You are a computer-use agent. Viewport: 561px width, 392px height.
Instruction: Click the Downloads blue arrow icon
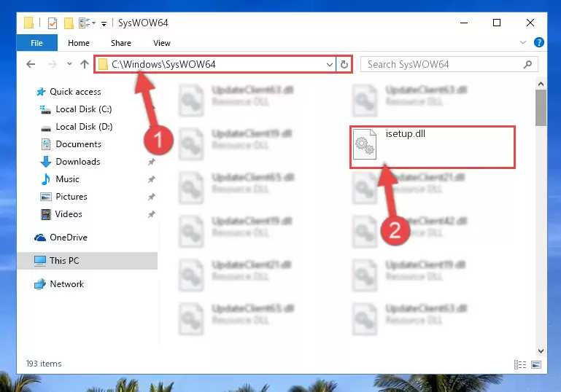(x=46, y=162)
